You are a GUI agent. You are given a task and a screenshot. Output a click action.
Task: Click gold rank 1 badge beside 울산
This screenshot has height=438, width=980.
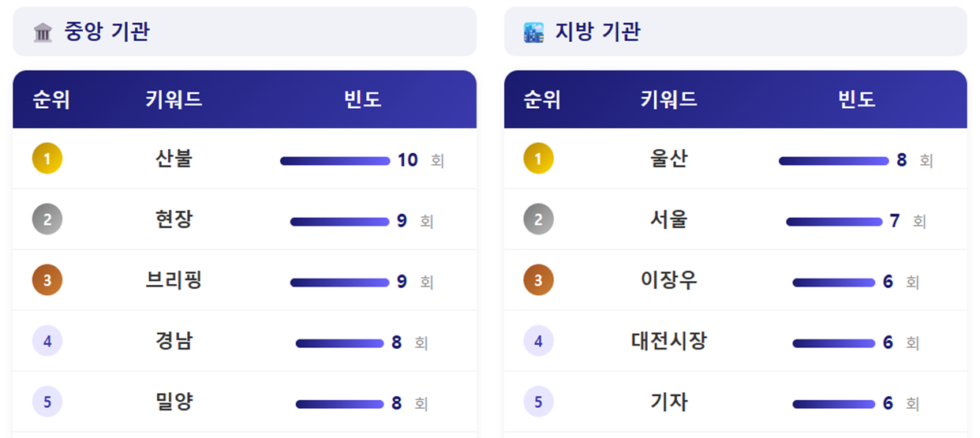pyautogui.click(x=538, y=159)
